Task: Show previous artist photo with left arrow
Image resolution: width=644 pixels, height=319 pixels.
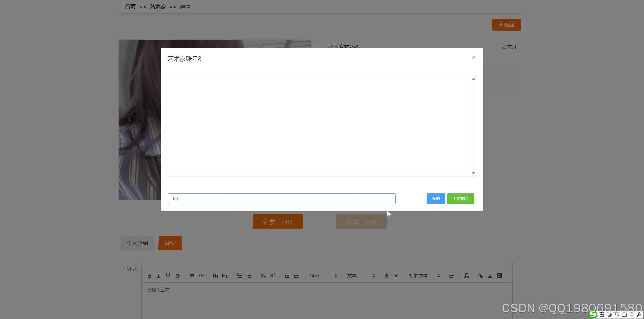Action: [129, 119]
